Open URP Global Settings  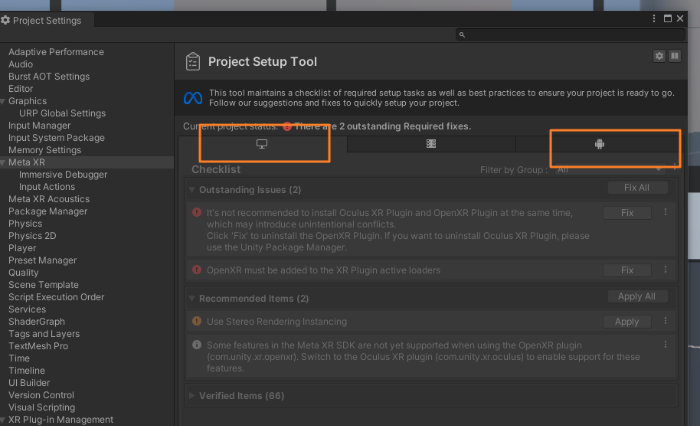coord(62,113)
